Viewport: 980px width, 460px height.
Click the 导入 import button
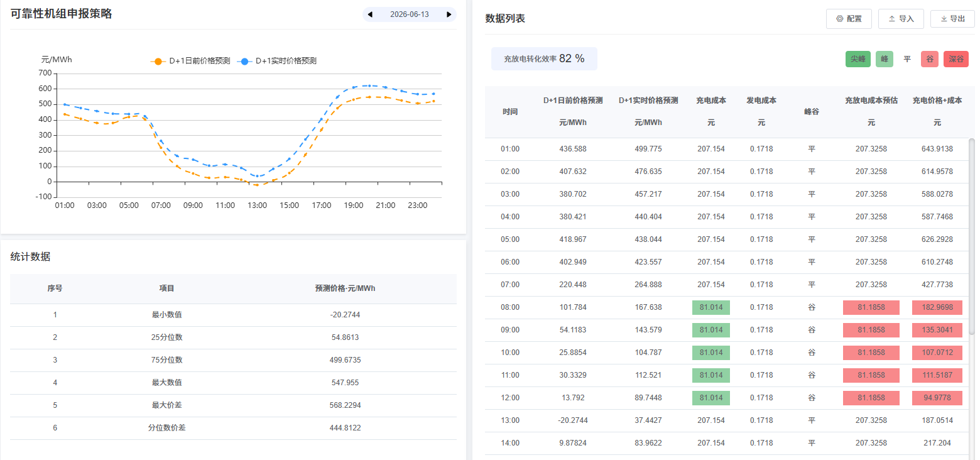[901, 19]
